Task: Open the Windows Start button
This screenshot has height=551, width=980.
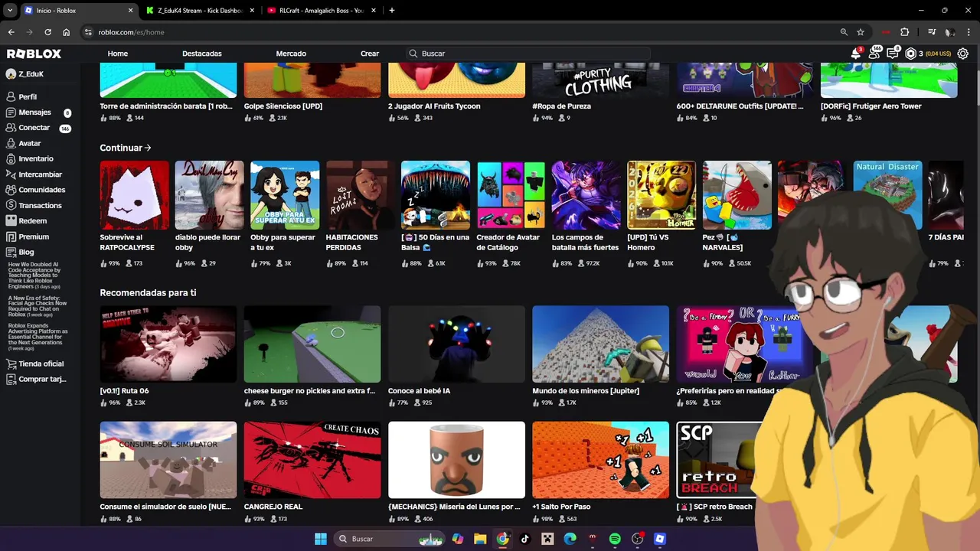Action: tap(321, 539)
